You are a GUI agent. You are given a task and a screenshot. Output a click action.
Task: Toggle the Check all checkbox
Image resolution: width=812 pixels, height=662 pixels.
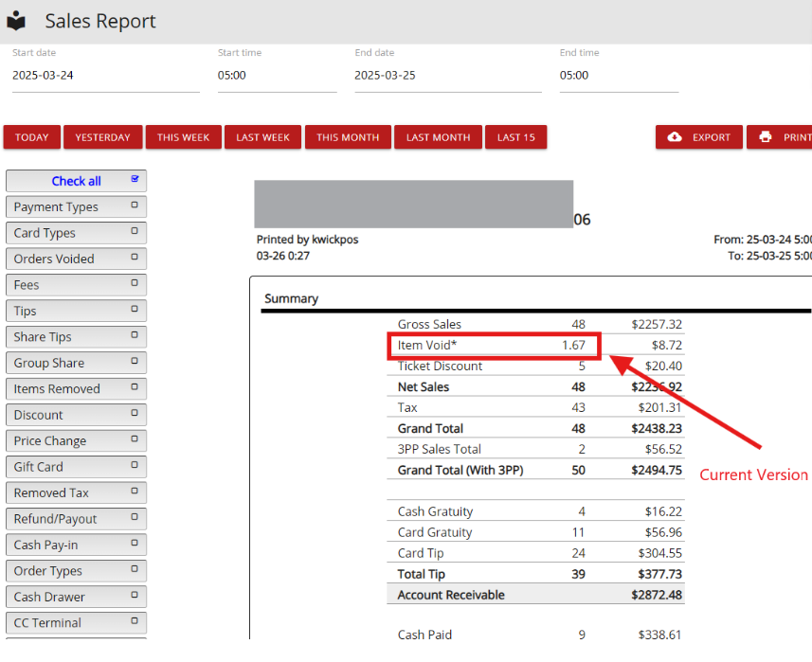135,179
